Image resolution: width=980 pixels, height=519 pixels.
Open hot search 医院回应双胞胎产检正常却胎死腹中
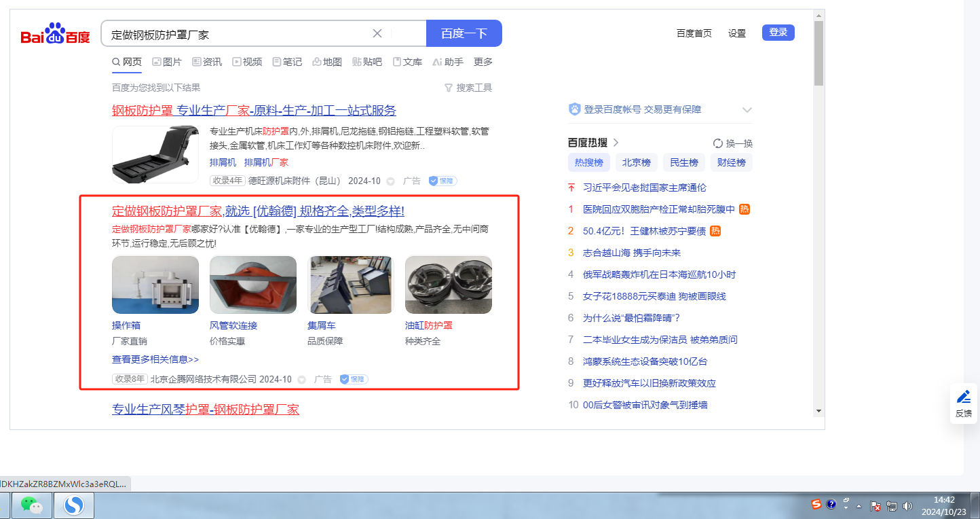(659, 209)
